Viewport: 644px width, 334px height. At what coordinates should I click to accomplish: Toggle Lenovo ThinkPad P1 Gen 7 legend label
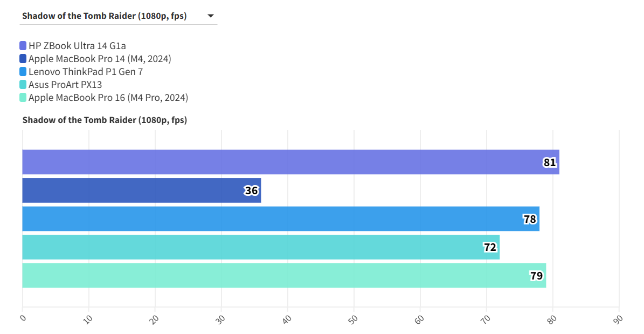click(86, 72)
